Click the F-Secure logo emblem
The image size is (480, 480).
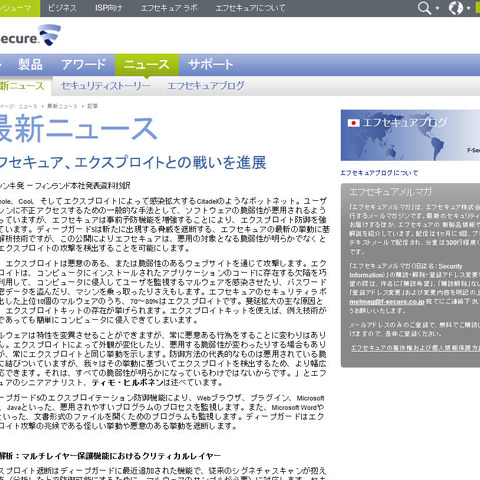pyautogui.click(x=50, y=35)
